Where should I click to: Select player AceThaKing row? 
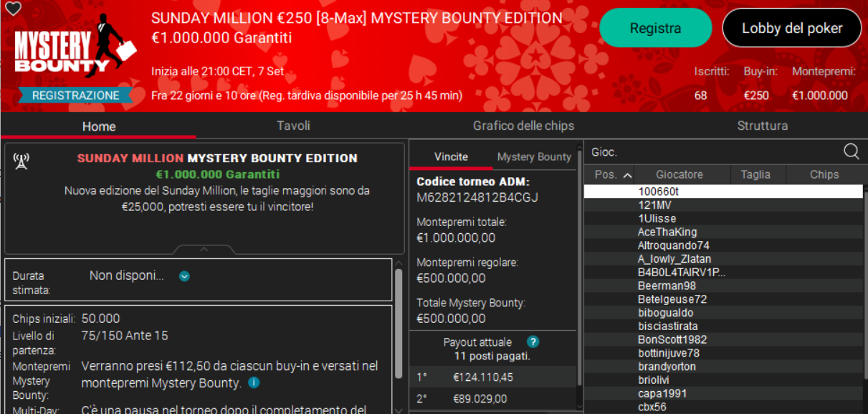tap(723, 232)
